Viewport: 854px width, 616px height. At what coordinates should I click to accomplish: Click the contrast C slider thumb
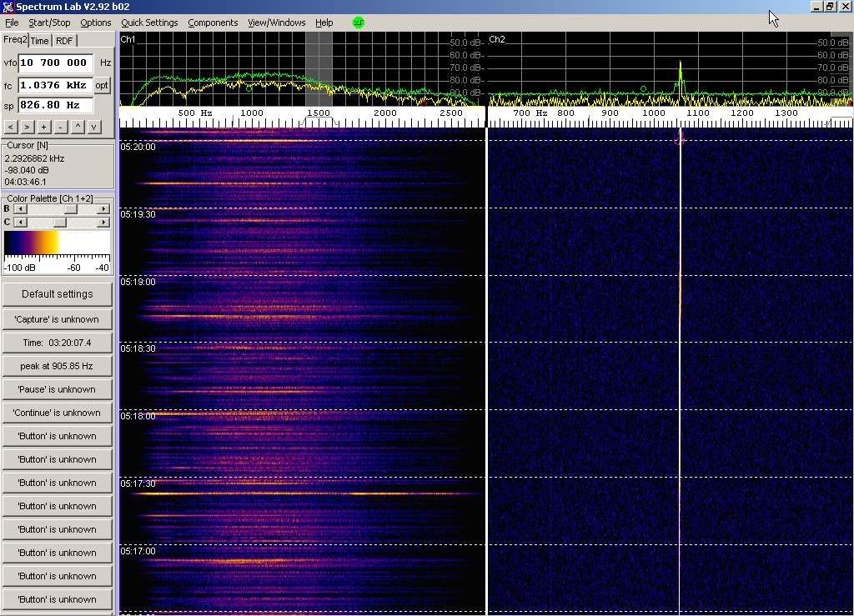(59, 223)
